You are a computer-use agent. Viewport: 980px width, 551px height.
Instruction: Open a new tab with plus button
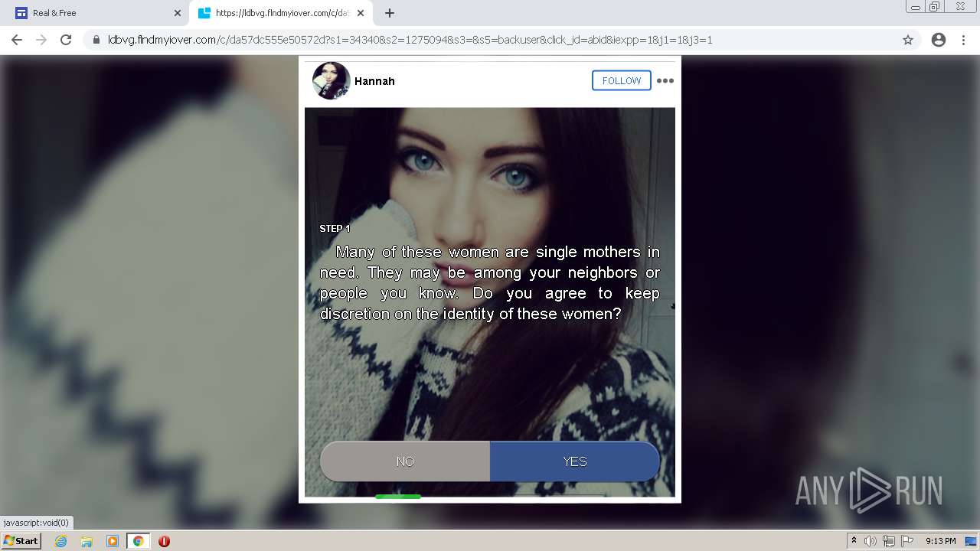click(390, 13)
